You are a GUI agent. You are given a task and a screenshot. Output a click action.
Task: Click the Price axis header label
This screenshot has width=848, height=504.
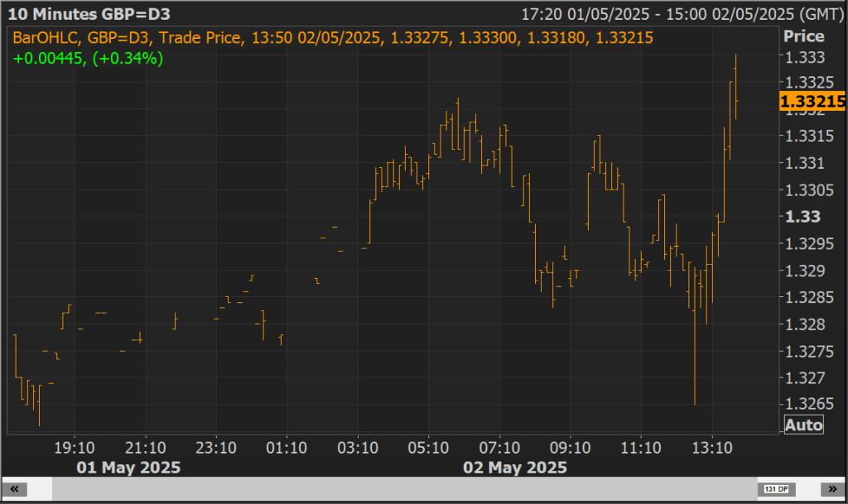coord(803,36)
